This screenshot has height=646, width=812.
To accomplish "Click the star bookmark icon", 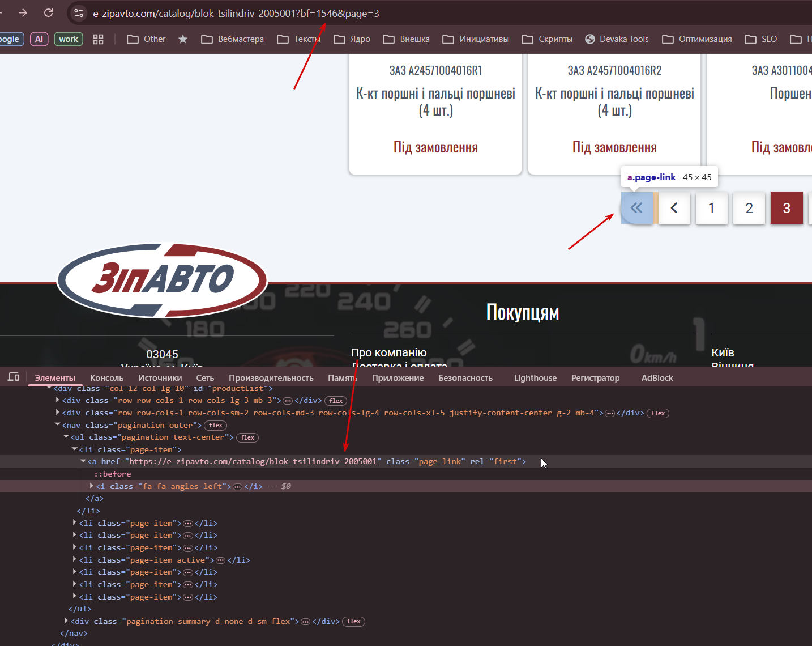I will 183,39.
